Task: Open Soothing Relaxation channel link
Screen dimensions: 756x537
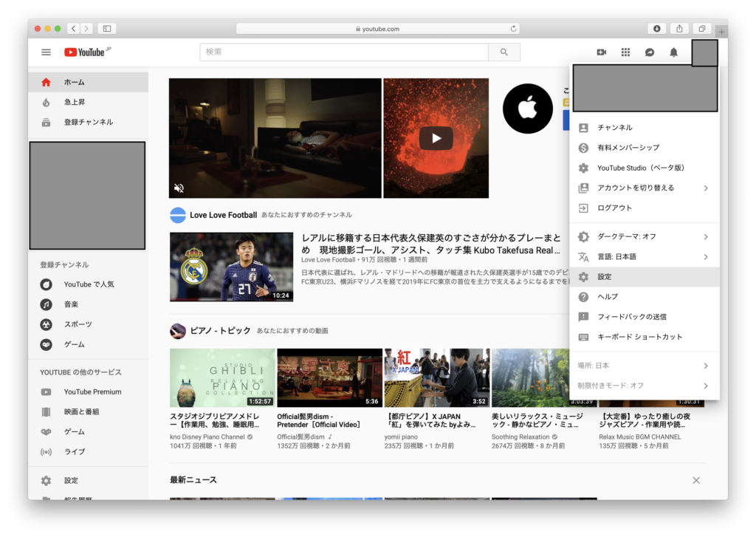Action: tap(520, 437)
